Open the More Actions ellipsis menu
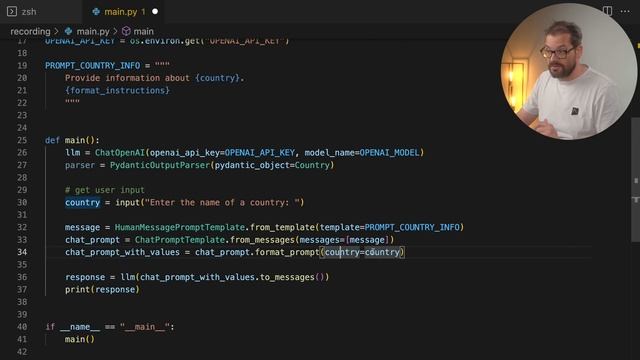The width and height of the screenshot is (640, 360). (x=625, y=11)
